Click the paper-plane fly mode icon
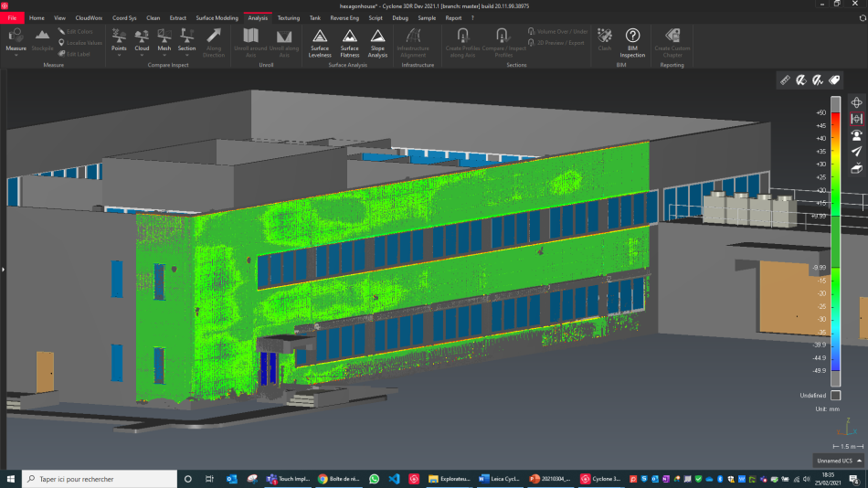The width and height of the screenshot is (868, 488). coord(857,152)
